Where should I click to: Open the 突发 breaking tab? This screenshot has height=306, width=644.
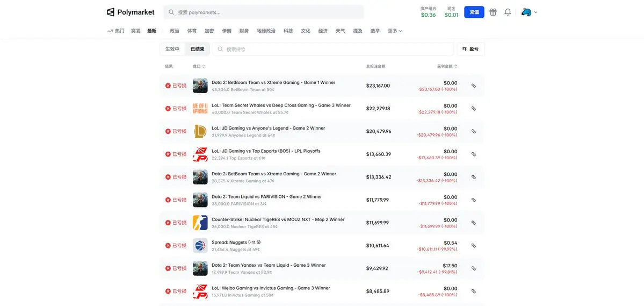(136, 31)
